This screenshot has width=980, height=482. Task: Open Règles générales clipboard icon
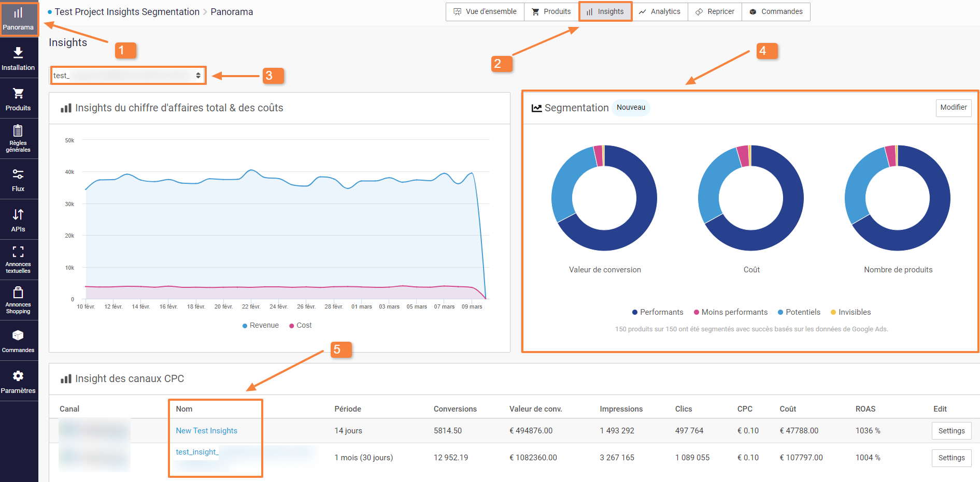(x=18, y=130)
